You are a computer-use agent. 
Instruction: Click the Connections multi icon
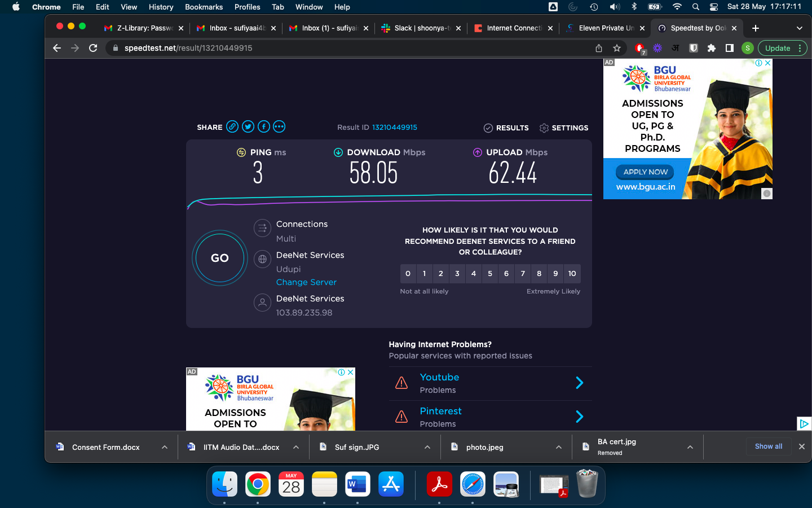pos(262,228)
